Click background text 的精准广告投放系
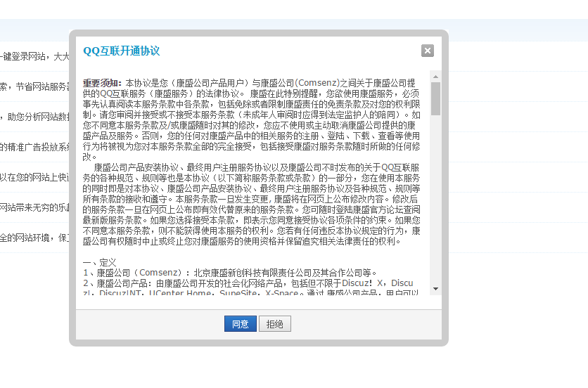This screenshot has height=388, width=588. tap(34, 147)
